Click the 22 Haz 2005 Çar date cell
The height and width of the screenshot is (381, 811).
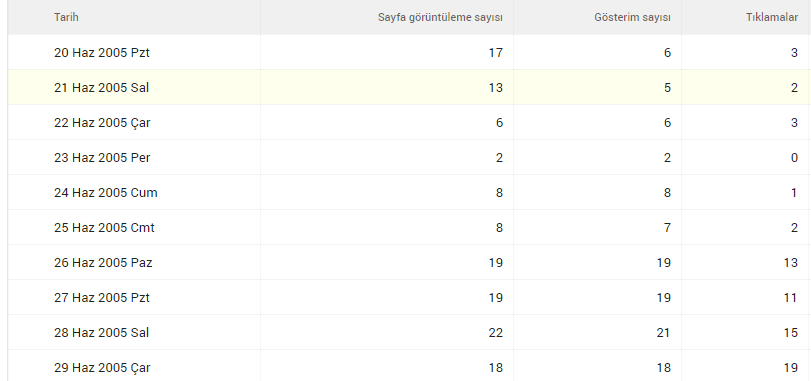click(x=102, y=123)
